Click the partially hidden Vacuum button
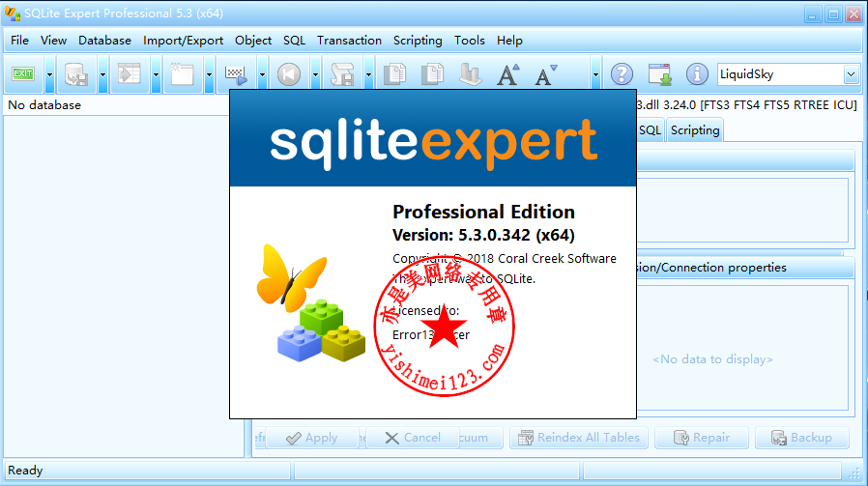Image resolution: width=868 pixels, height=486 pixels. [x=480, y=438]
